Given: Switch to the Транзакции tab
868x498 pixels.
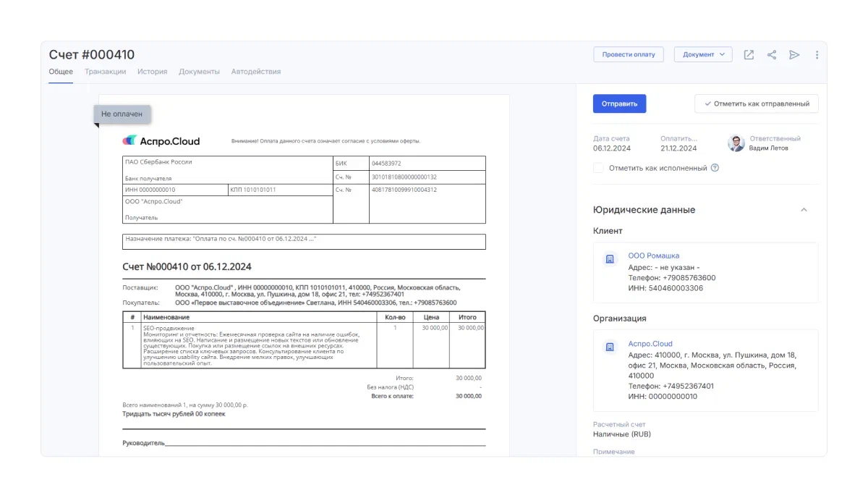Looking at the screenshot, I should [x=105, y=72].
